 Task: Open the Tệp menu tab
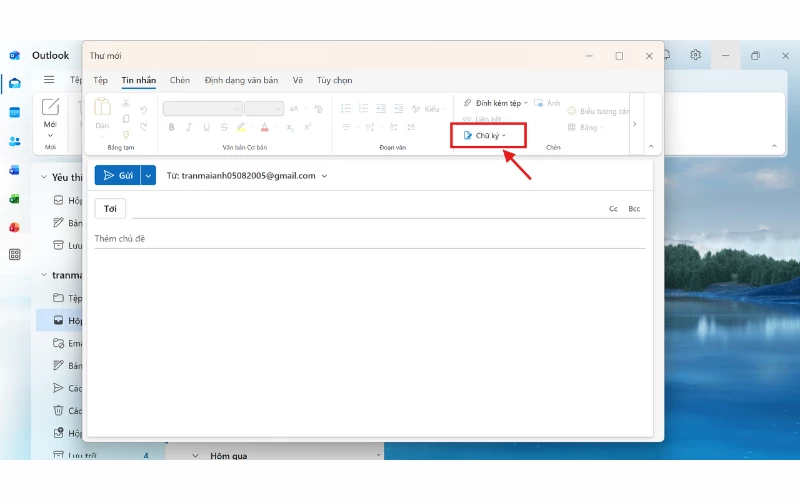point(100,80)
